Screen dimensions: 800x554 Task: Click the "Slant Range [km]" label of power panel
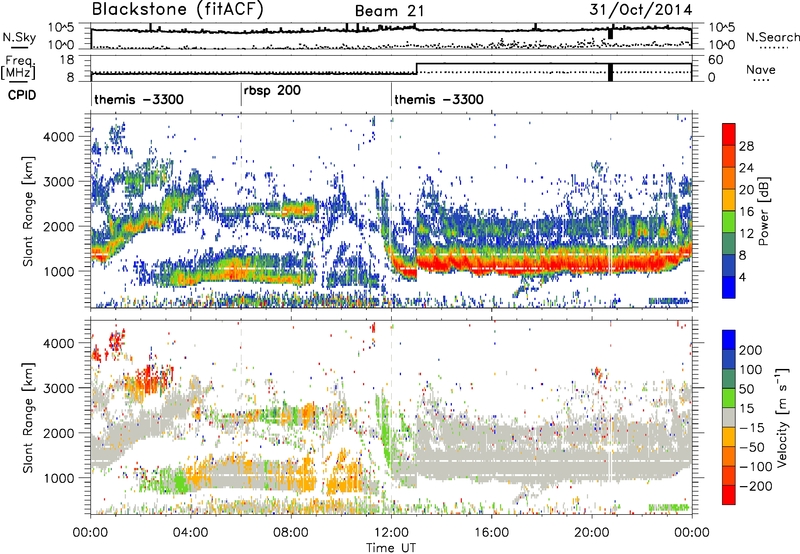coord(29,211)
